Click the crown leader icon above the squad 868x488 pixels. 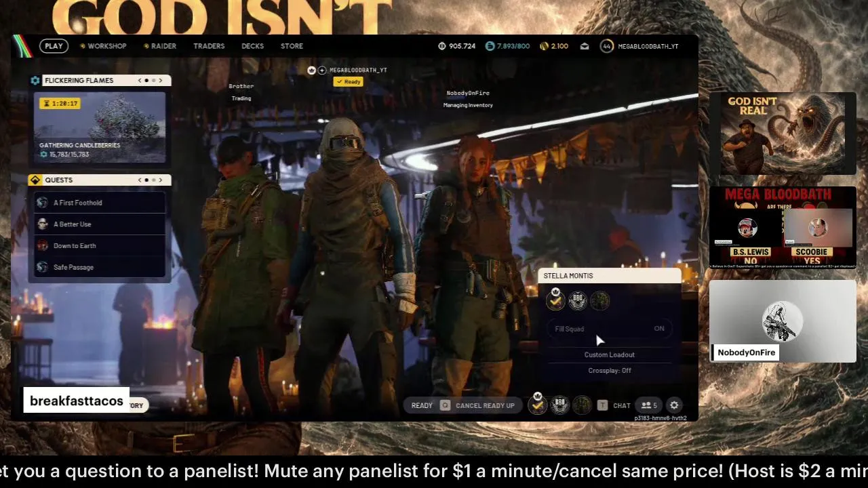point(311,70)
